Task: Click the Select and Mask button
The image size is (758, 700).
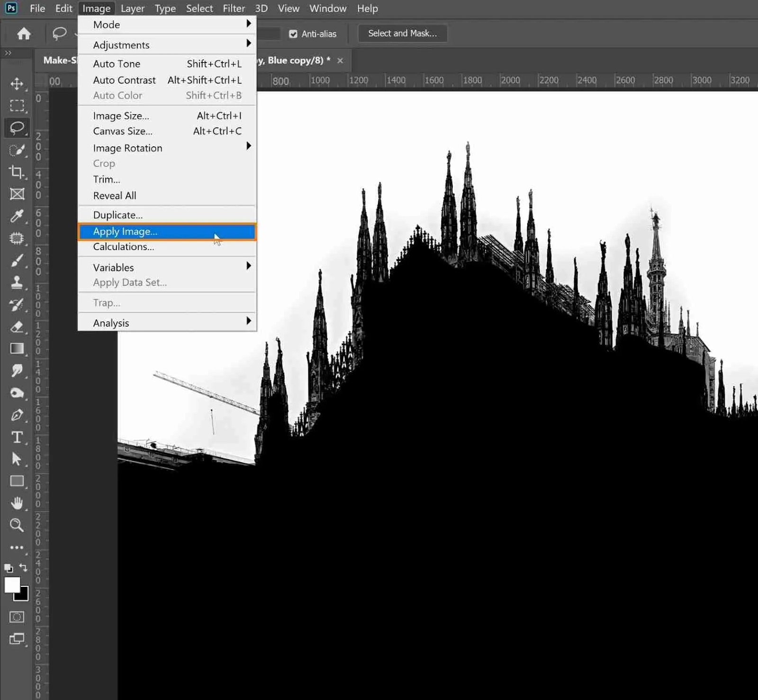Action: coord(402,33)
